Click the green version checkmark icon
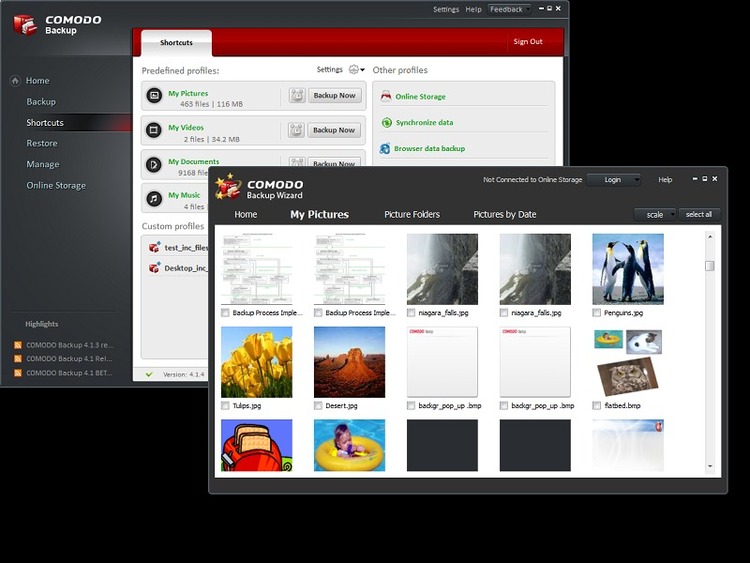Image resolution: width=750 pixels, height=563 pixels. coord(149,374)
